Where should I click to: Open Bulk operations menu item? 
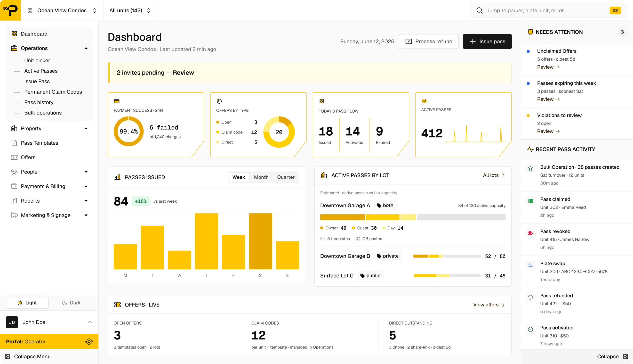(x=43, y=113)
